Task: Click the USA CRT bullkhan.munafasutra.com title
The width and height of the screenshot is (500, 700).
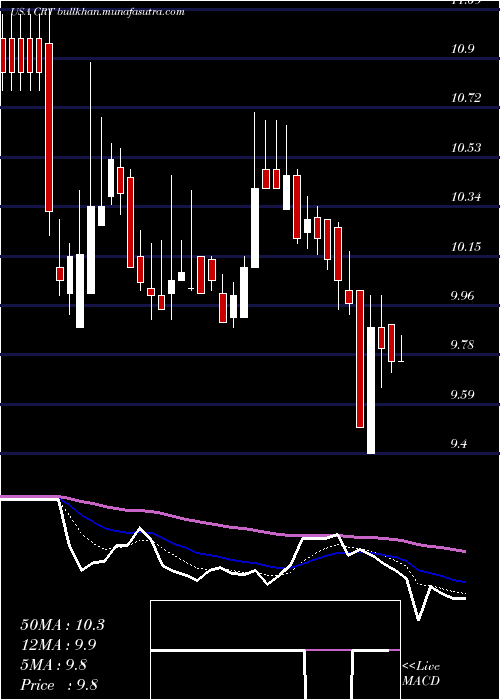Action: (96, 12)
